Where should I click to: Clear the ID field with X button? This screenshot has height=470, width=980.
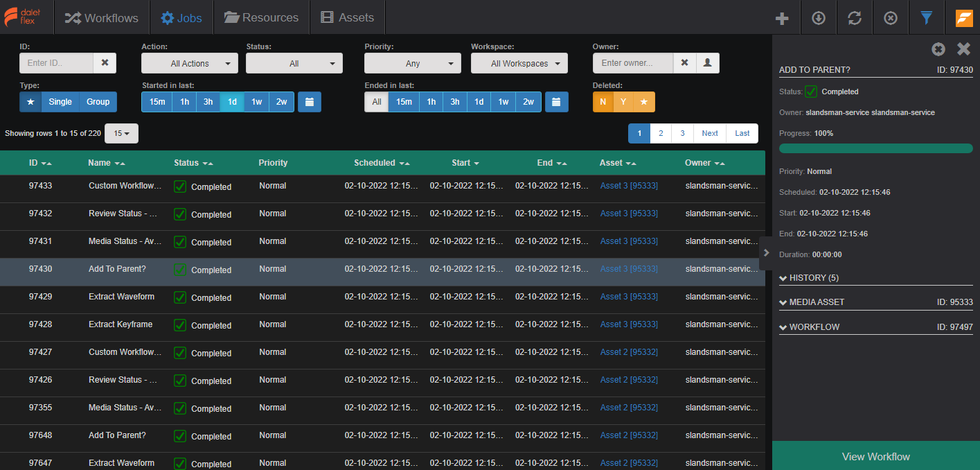click(x=105, y=63)
